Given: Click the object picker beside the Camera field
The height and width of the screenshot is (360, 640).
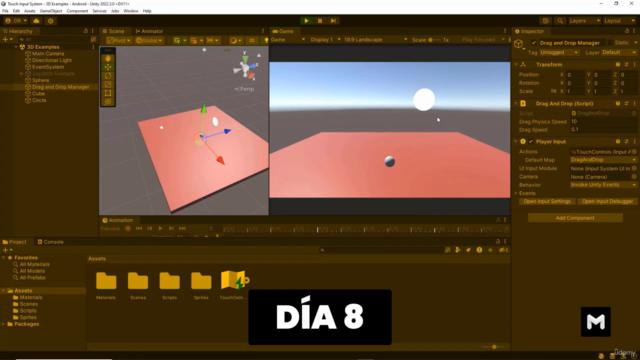Looking at the screenshot, I should 634,177.
